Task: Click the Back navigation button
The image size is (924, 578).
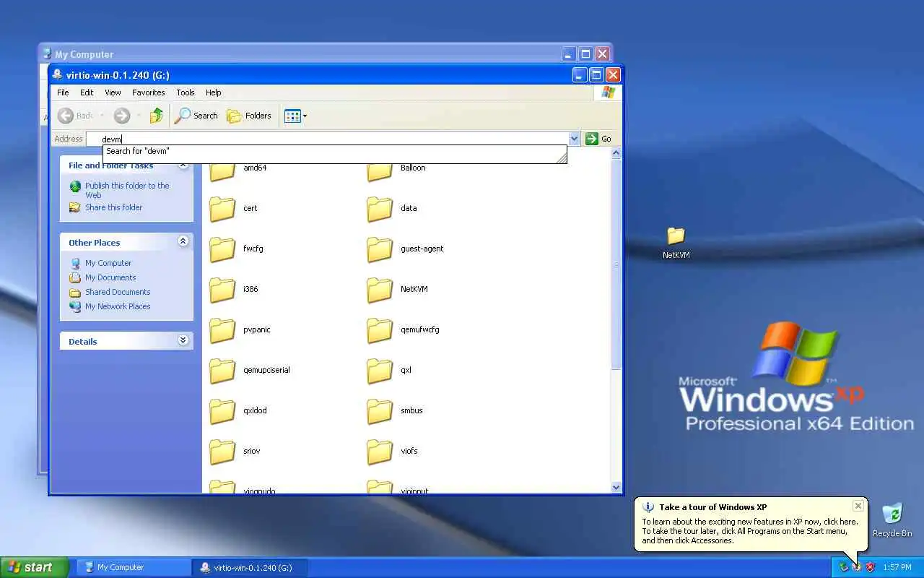Action: pyautogui.click(x=76, y=116)
